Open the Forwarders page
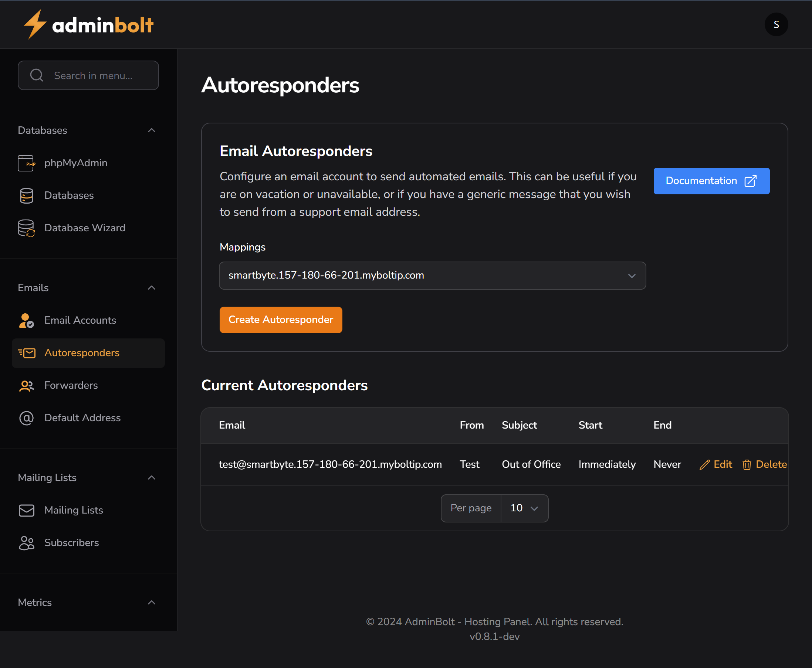Viewport: 812px width, 668px height. click(x=71, y=385)
